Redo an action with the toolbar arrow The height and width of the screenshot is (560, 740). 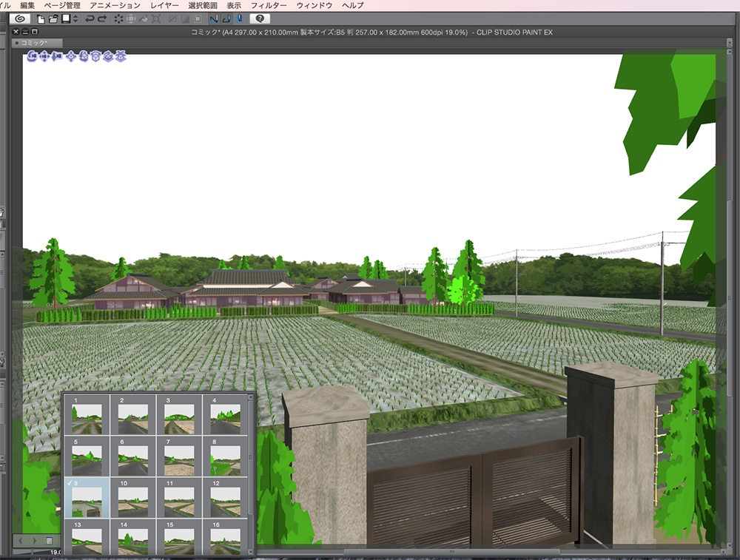coord(101,18)
